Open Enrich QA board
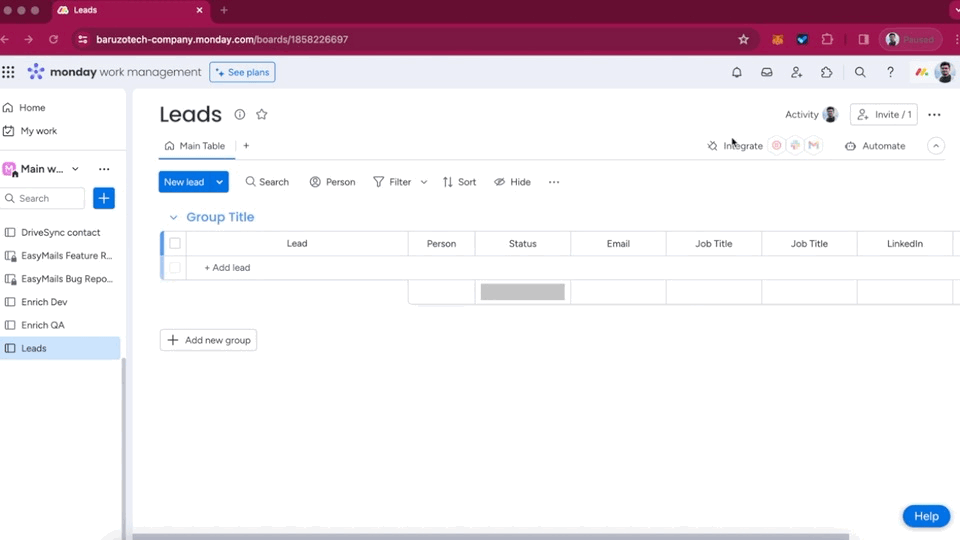 point(60,325)
